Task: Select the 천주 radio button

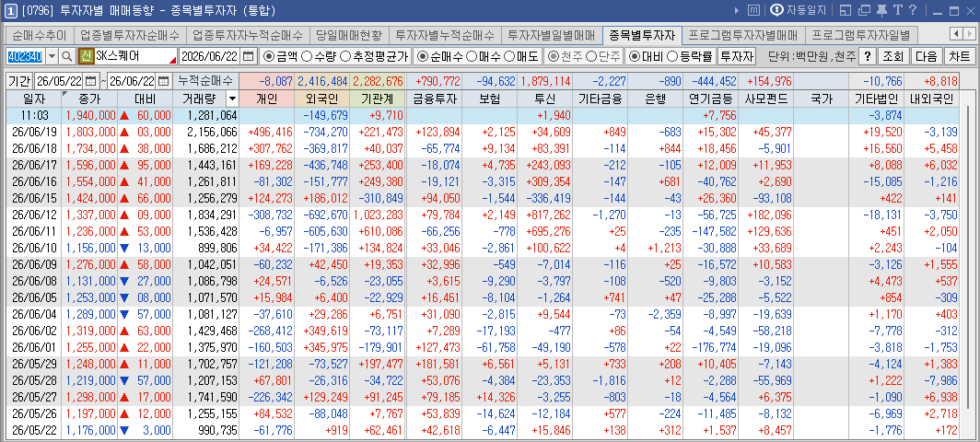Action: [x=553, y=56]
